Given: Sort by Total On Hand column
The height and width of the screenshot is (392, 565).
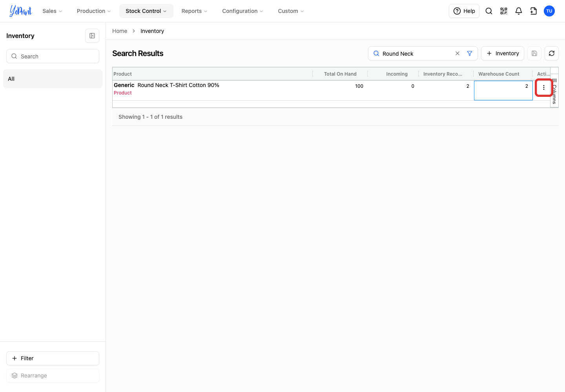Looking at the screenshot, I should pyautogui.click(x=340, y=74).
